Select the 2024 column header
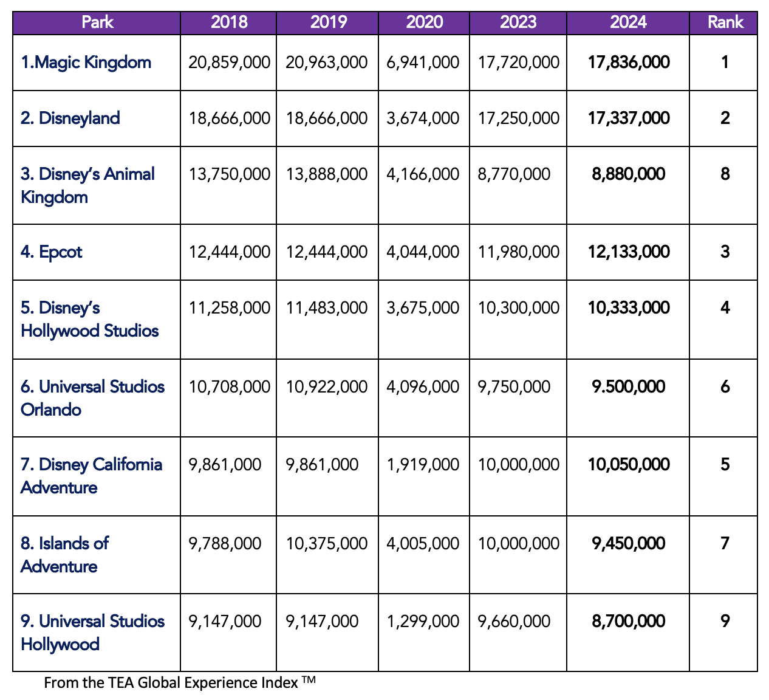769x700 pixels. point(628,22)
